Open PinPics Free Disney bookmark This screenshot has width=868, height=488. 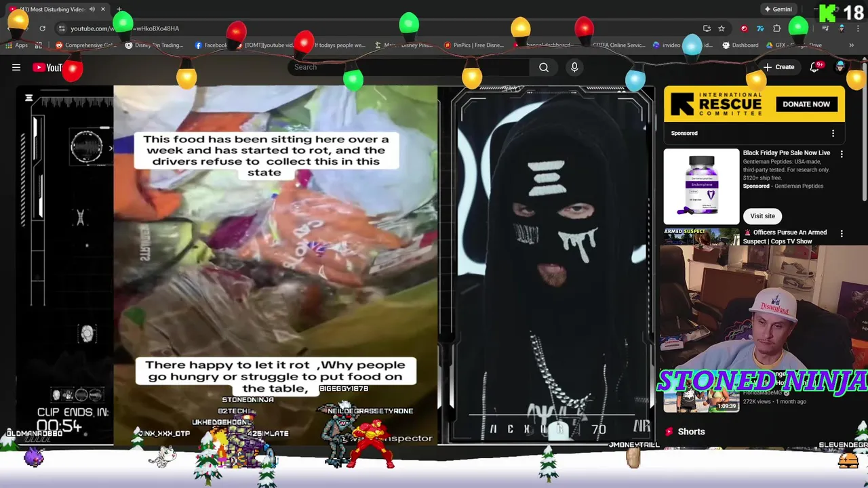(474, 45)
